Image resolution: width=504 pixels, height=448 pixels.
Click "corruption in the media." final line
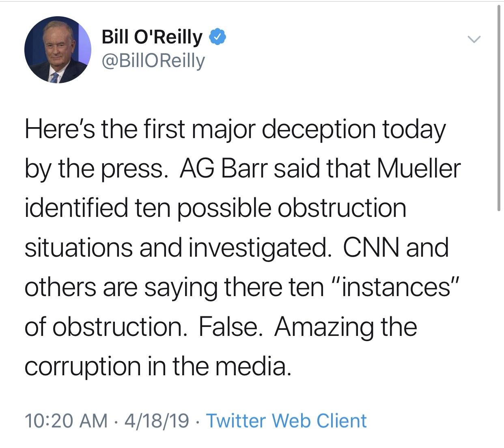[x=158, y=366]
